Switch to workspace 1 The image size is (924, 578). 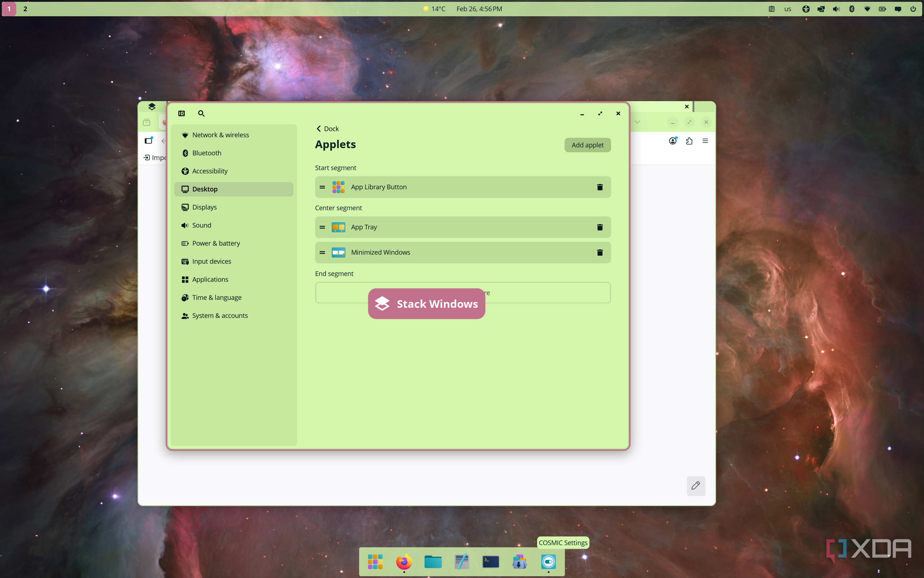pyautogui.click(x=9, y=9)
